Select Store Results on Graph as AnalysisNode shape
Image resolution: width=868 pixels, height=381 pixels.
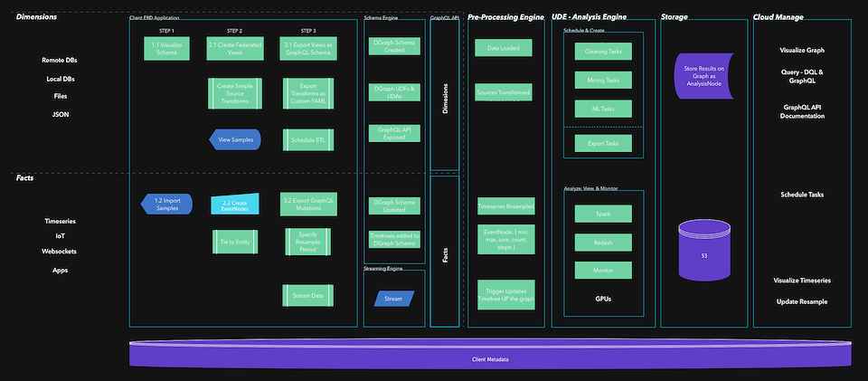point(703,76)
